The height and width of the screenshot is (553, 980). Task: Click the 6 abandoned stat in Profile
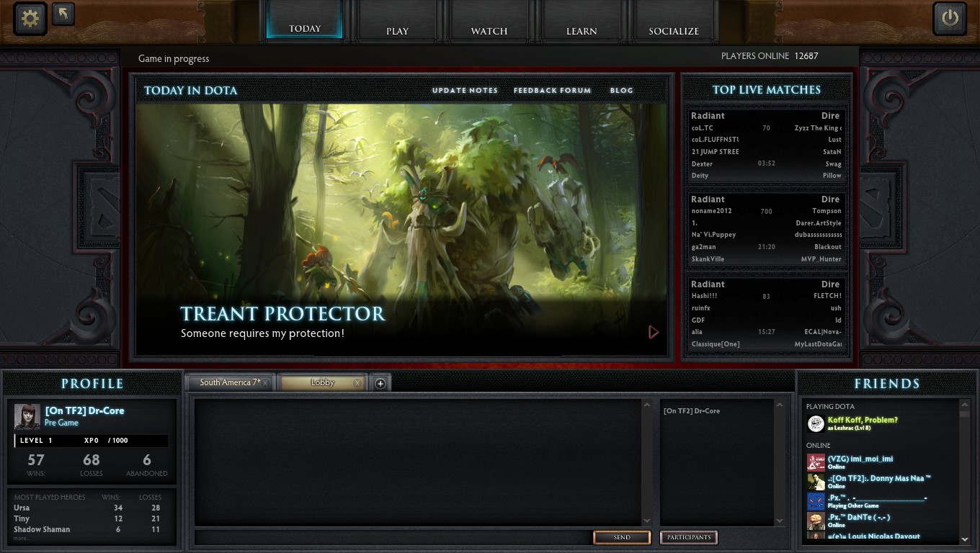click(x=147, y=464)
